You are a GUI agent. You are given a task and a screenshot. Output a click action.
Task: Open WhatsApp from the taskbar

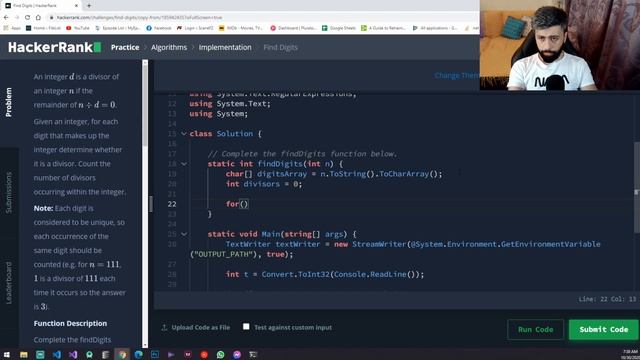click(220, 355)
